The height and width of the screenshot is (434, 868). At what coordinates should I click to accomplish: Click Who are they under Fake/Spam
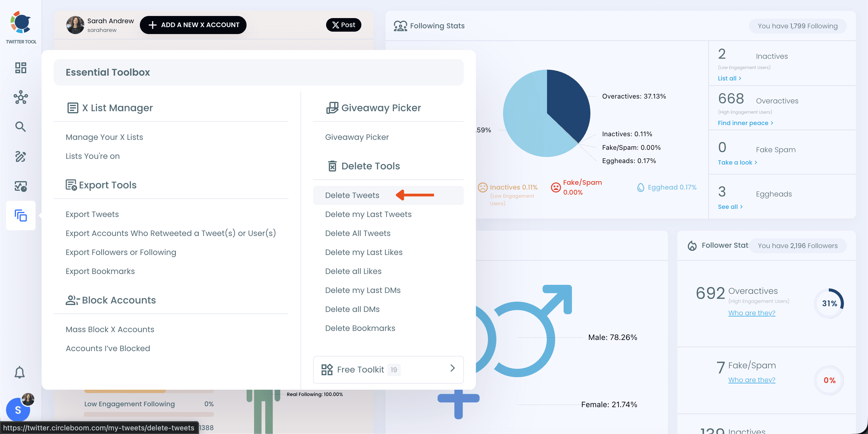752,380
